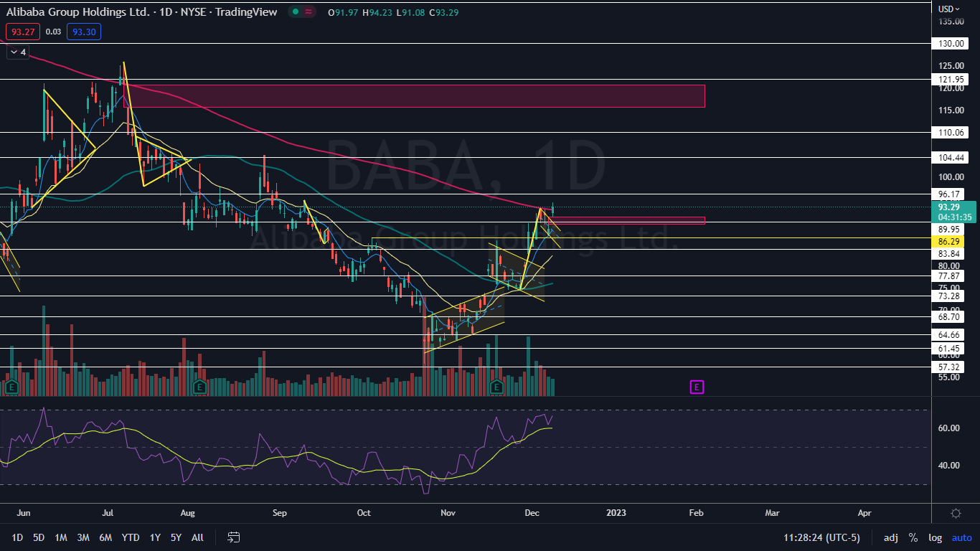Select the 5Y time range
The image size is (980, 551).
click(176, 537)
